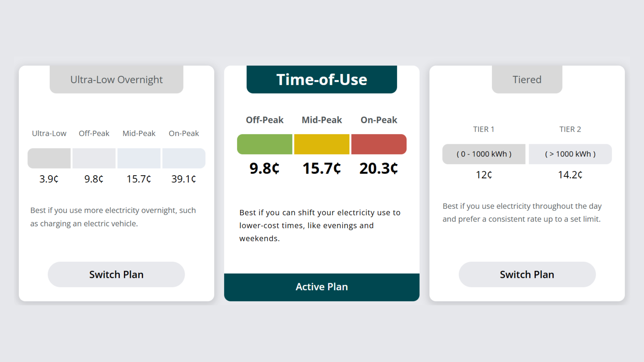
Task: Select the red On-Peak rate segment
Action: (x=379, y=144)
